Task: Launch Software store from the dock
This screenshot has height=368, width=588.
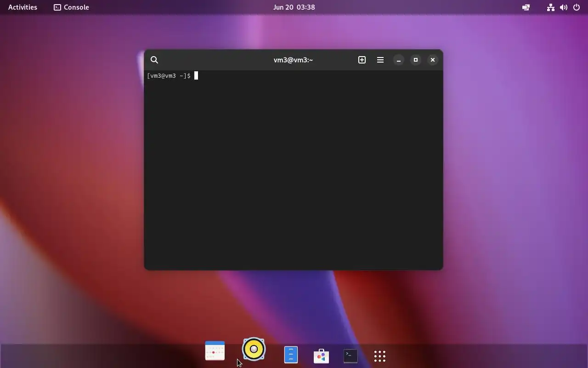Action: 321,356
